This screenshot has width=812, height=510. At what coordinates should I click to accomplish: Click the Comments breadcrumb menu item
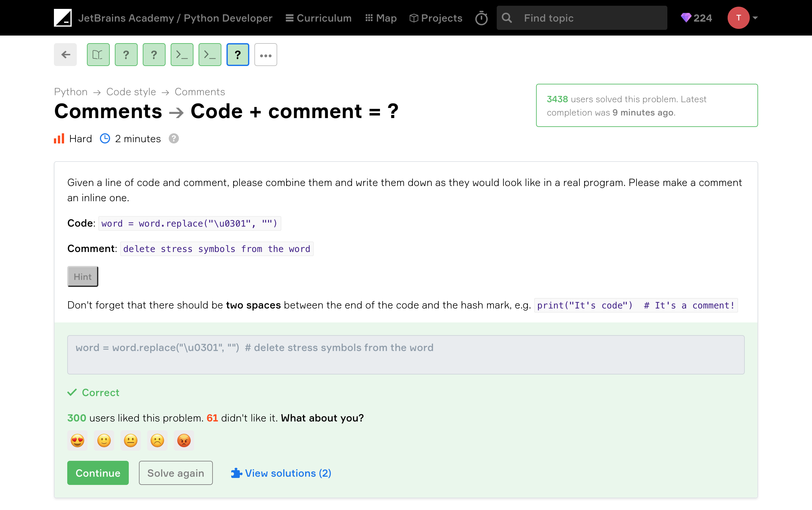point(200,92)
